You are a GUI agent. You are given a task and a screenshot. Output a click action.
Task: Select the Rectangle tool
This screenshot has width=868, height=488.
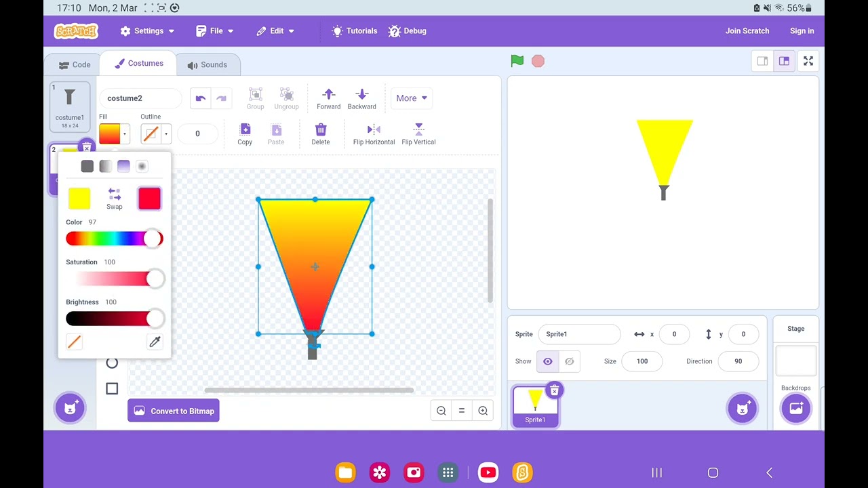pyautogui.click(x=112, y=388)
